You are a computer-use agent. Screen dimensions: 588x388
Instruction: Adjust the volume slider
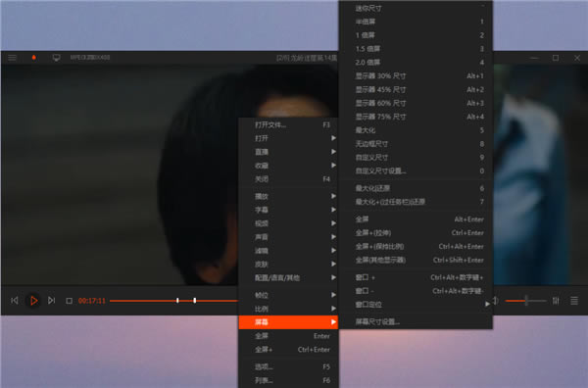point(525,301)
